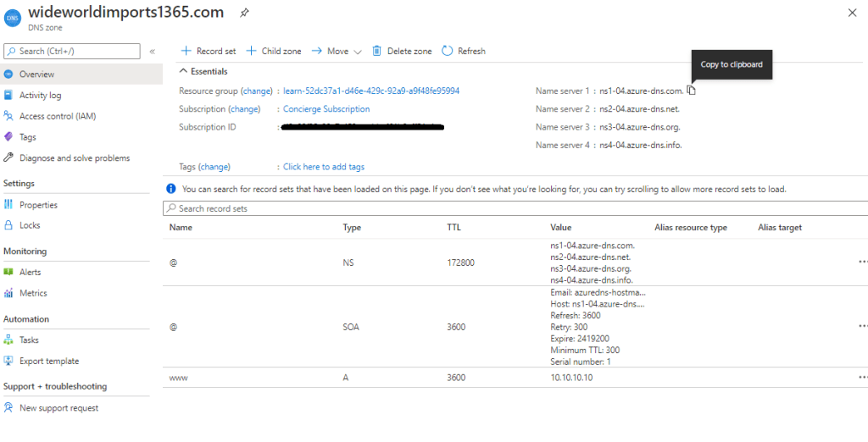868x442 pixels.
Task: Open Diagnose and solve problems
Action: tap(75, 158)
